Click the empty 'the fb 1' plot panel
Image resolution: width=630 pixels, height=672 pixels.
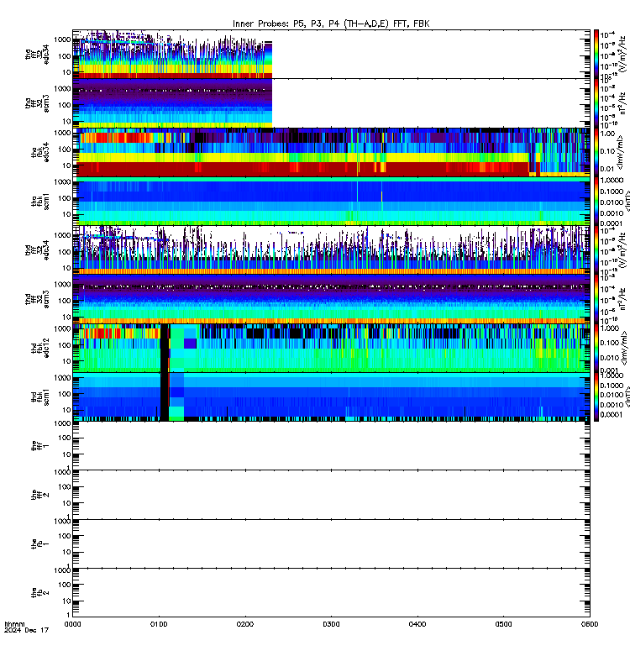(331, 543)
